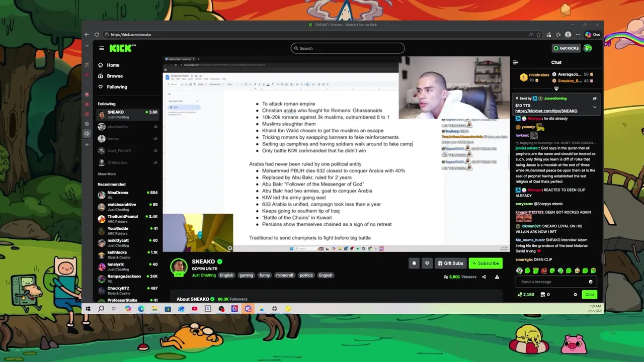
Task: Select the gaming tag
Action: point(246,275)
